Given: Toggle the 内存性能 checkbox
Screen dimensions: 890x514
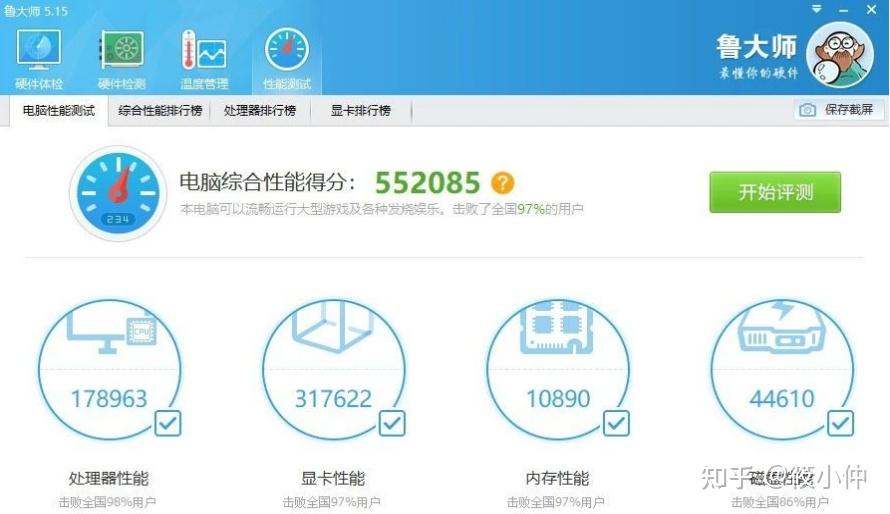Looking at the screenshot, I should click(x=616, y=423).
